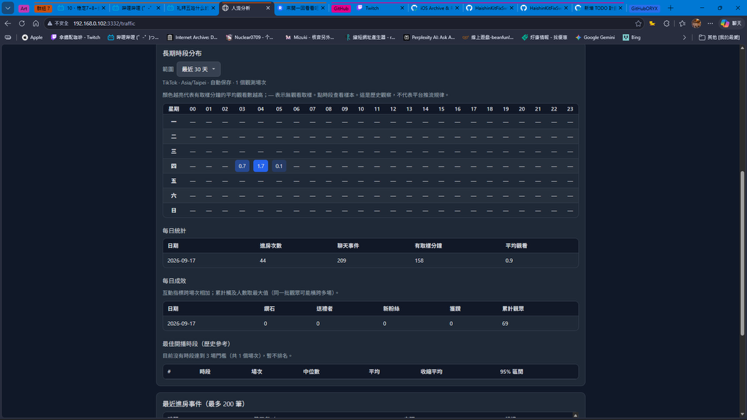Viewport: 747px width, 420px height.
Task: Click the page vertical scrollbar thumb
Action: pyautogui.click(x=742, y=253)
